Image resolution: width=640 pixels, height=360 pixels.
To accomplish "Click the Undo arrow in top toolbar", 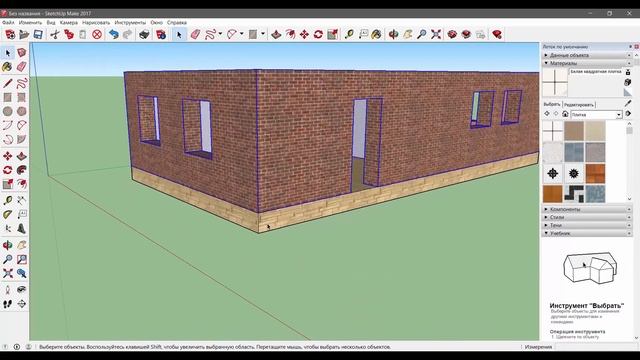I will coord(113,34).
